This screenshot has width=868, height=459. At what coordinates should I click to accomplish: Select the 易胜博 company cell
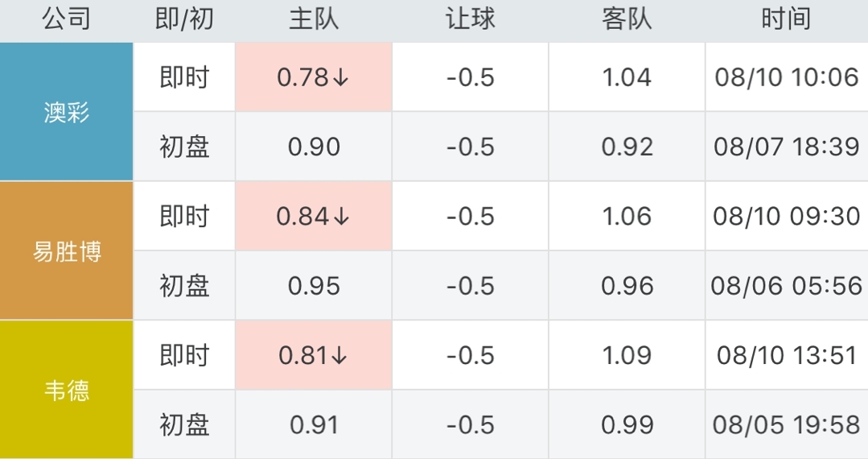(x=67, y=251)
